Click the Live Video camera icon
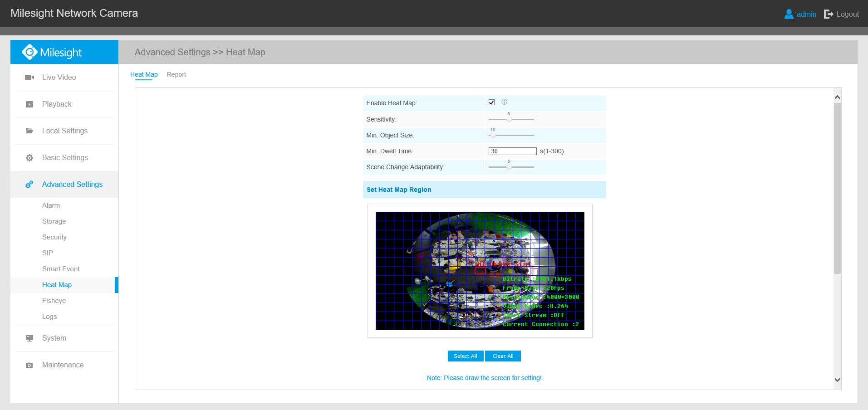The image size is (868, 410). [x=29, y=78]
